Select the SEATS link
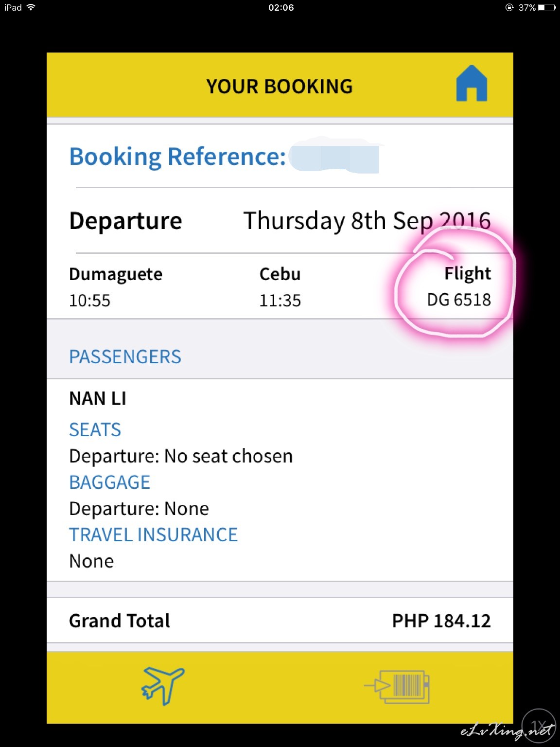Screen dimensions: 560x747 tap(95, 430)
